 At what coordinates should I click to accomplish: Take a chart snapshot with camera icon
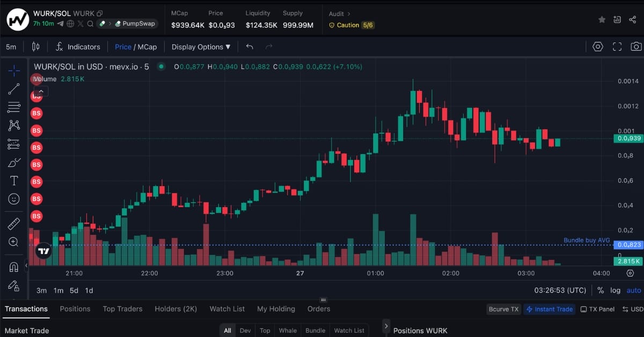[x=636, y=47]
